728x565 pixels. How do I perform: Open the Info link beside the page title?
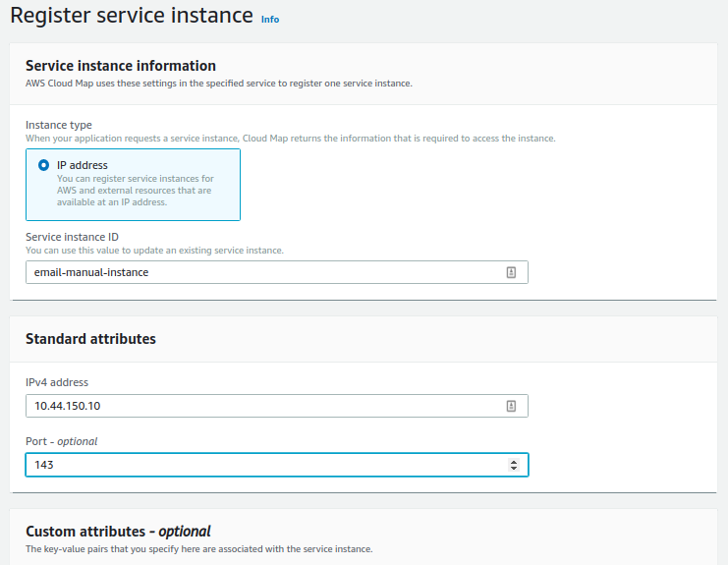[x=270, y=20]
